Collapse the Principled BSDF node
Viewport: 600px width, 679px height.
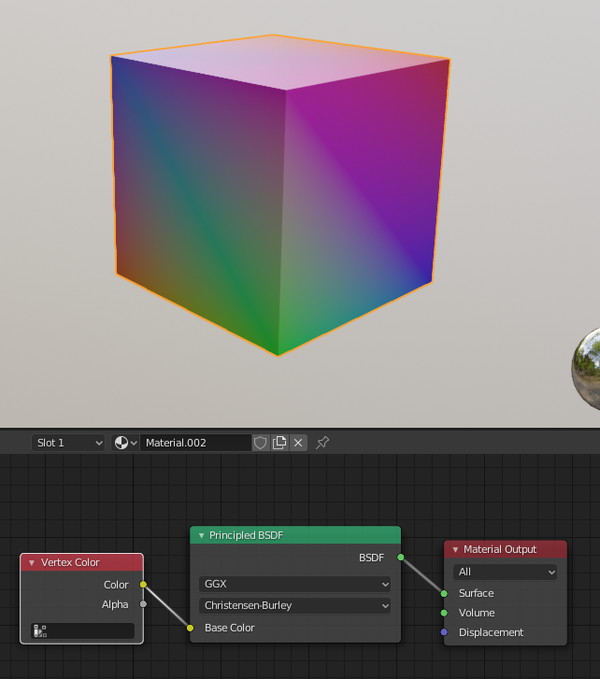201,536
